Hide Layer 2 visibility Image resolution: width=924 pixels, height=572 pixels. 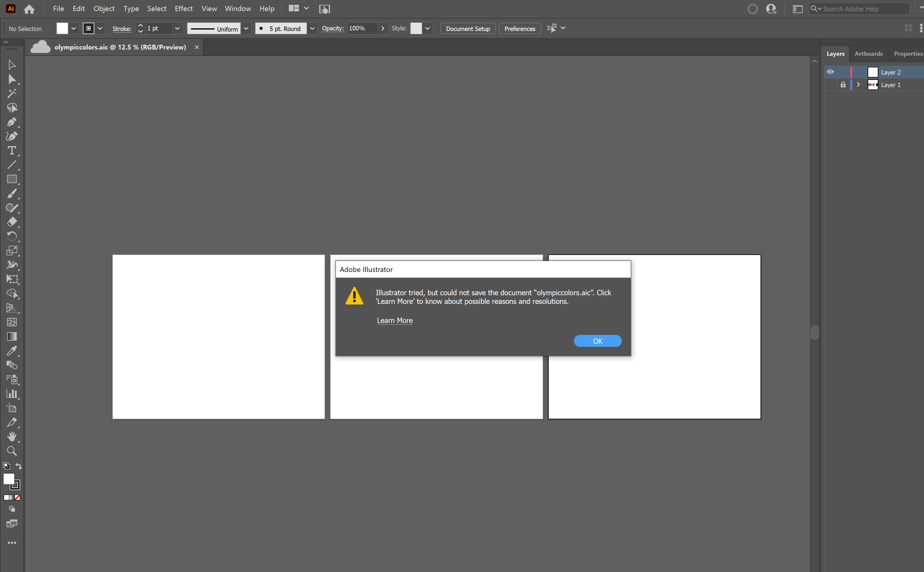[x=831, y=72]
